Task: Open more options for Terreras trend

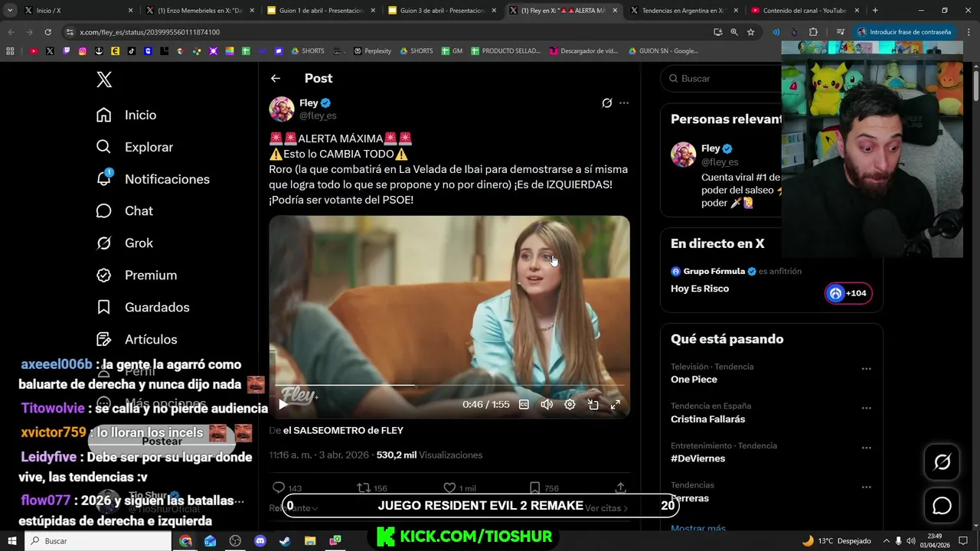Action: coord(866,487)
